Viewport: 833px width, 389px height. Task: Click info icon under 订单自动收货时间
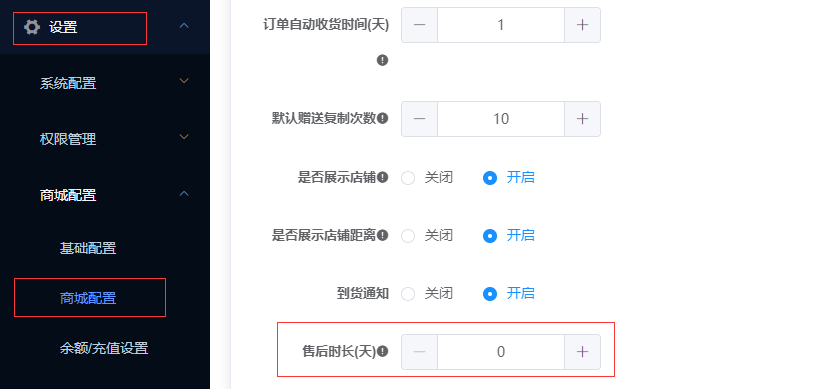coord(382,60)
